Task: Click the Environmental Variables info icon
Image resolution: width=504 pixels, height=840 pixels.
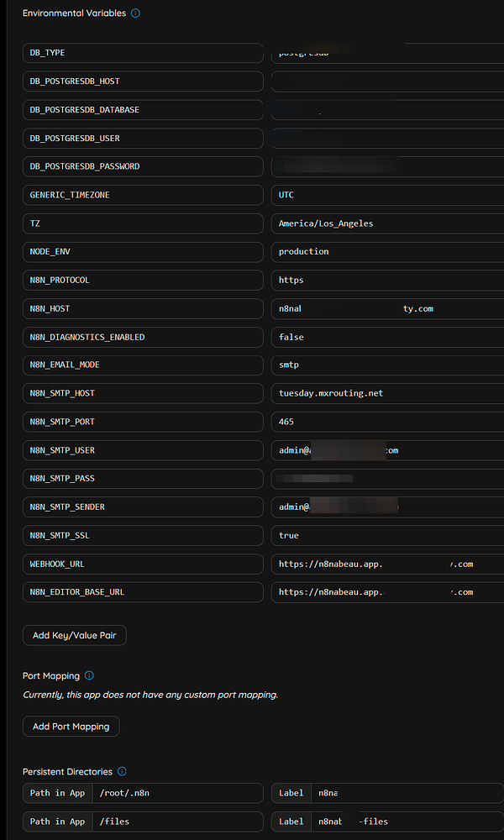Action: tap(136, 13)
